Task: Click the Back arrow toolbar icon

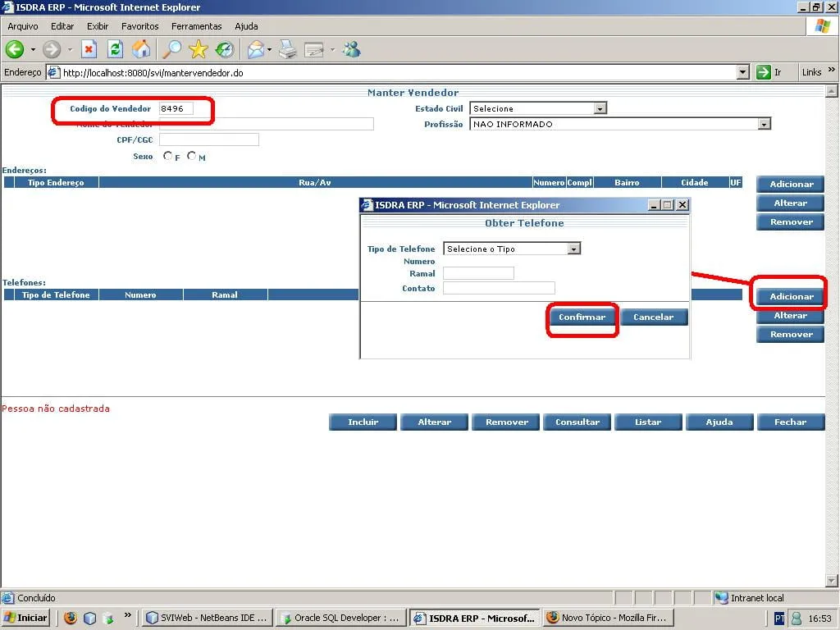Action: pyautogui.click(x=15, y=50)
